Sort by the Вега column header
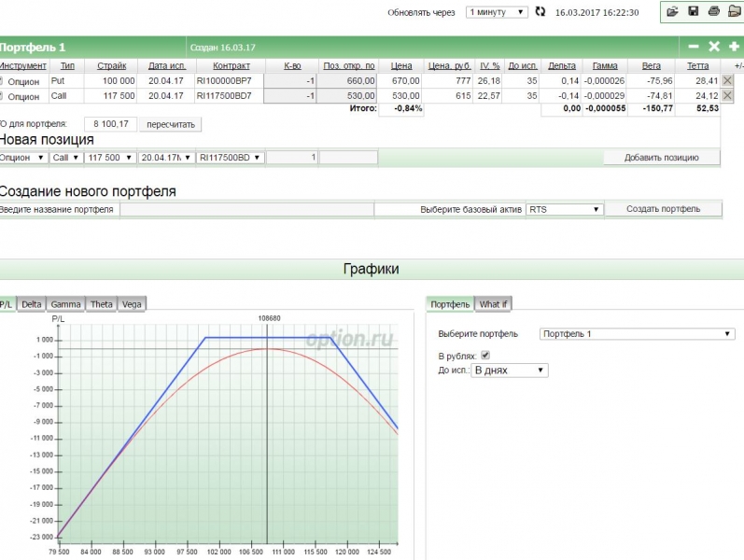This screenshot has height=560, width=744. tap(651, 65)
